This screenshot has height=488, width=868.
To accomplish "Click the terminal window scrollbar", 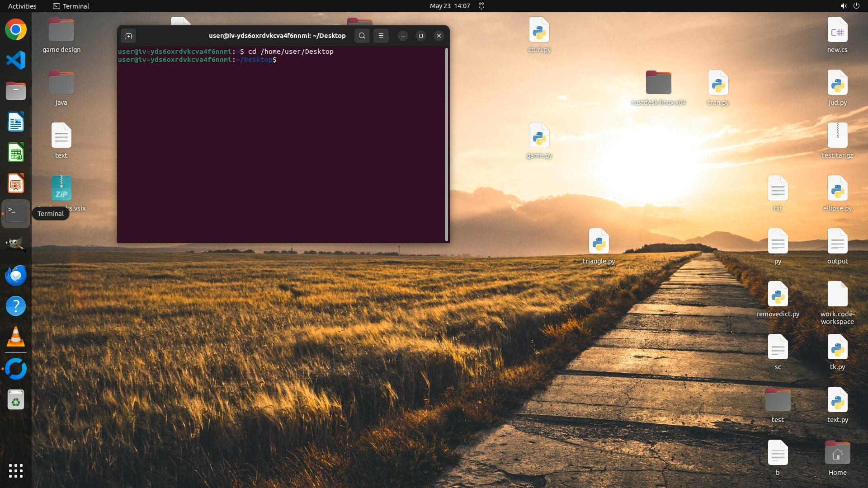I will pos(447,145).
